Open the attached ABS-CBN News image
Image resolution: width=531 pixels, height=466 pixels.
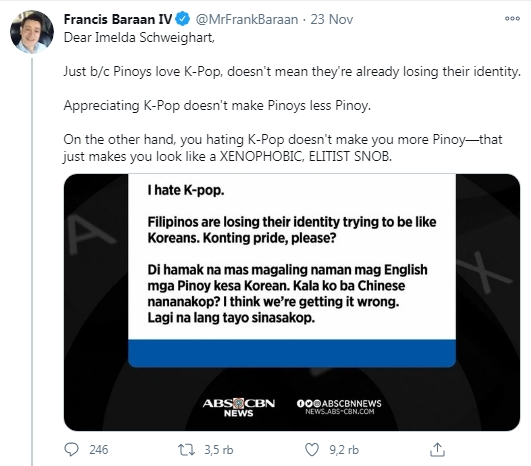tap(292, 302)
